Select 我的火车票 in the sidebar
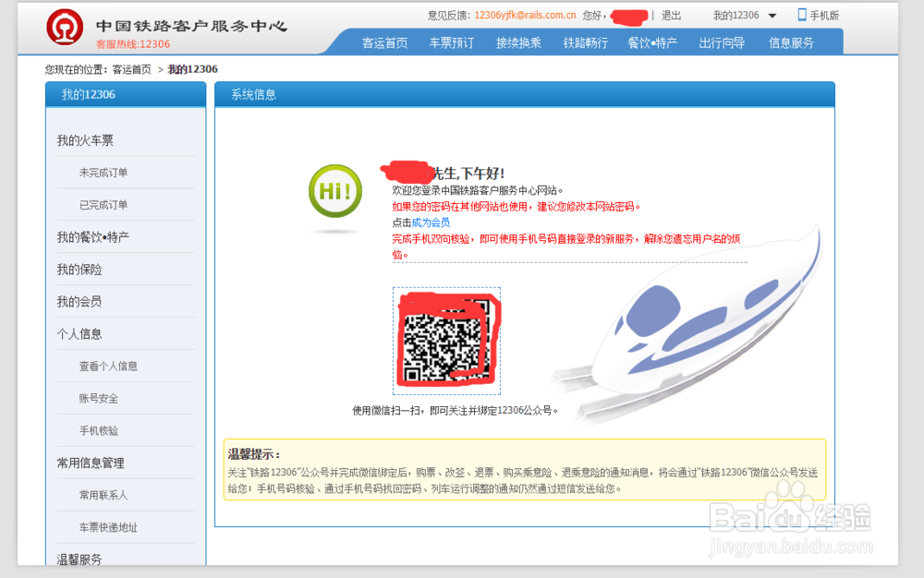The width and height of the screenshot is (924, 578). (x=85, y=140)
